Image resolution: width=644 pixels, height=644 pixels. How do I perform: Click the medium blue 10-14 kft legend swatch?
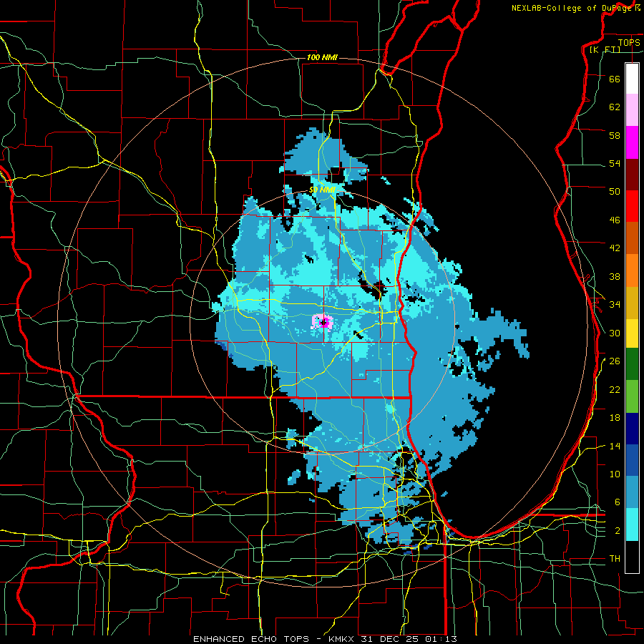632,460
